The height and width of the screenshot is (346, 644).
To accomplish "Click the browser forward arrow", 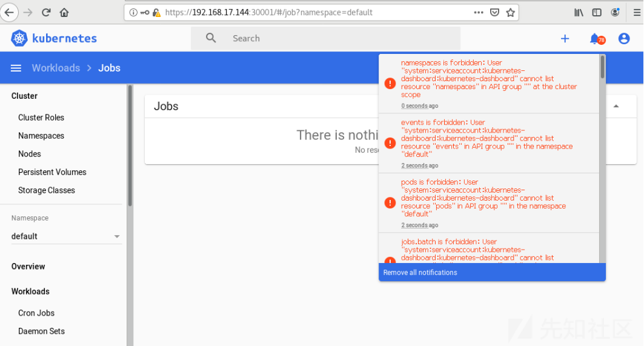I will pyautogui.click(x=28, y=12).
